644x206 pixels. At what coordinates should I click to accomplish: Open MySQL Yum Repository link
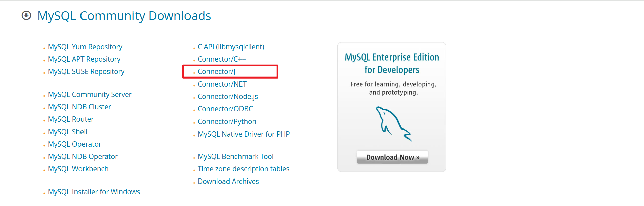[85, 47]
